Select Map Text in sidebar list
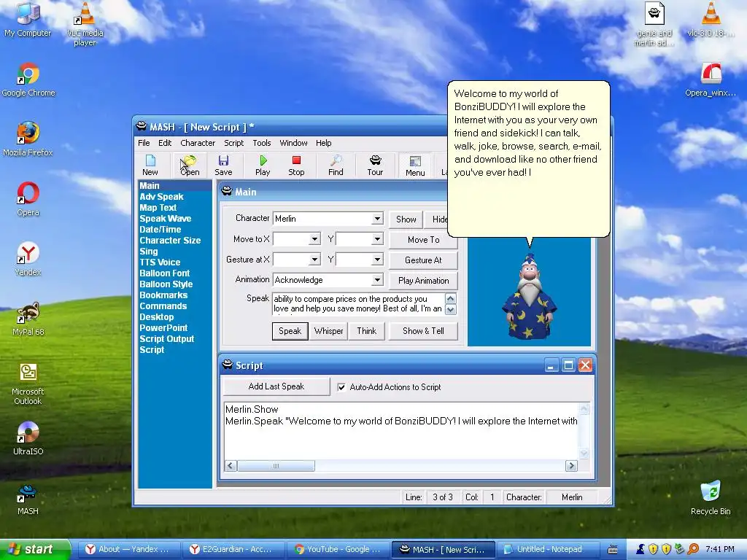The height and width of the screenshot is (560, 747). click(158, 208)
